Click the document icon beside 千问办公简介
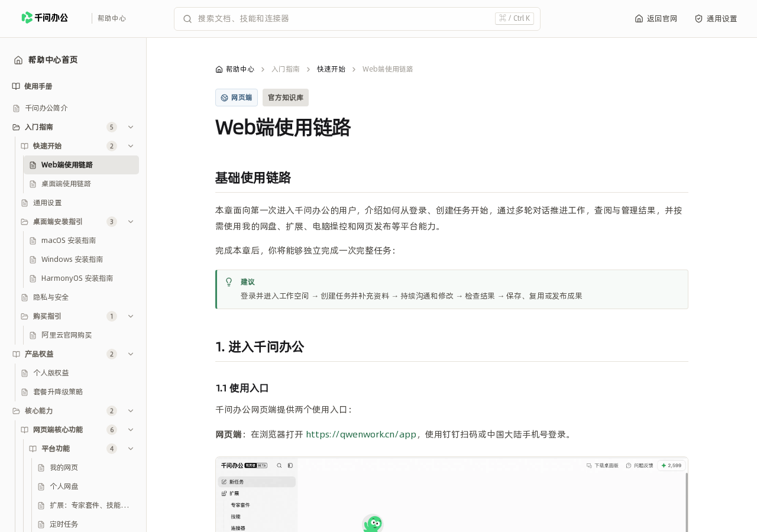 [17, 108]
